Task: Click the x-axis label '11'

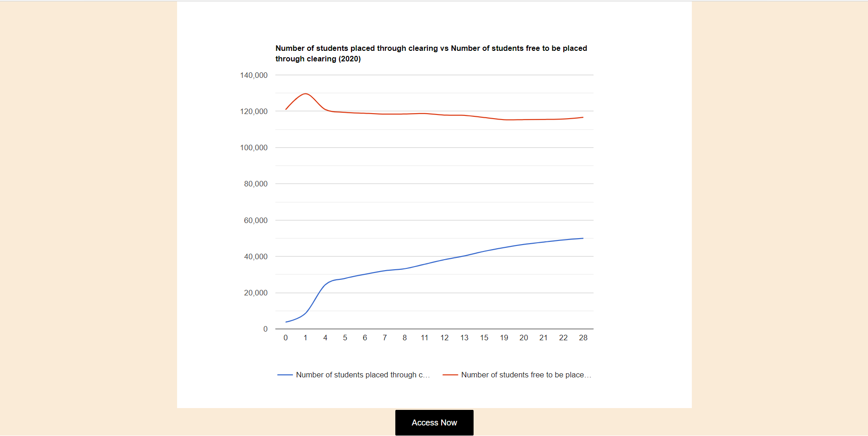Action: click(425, 338)
